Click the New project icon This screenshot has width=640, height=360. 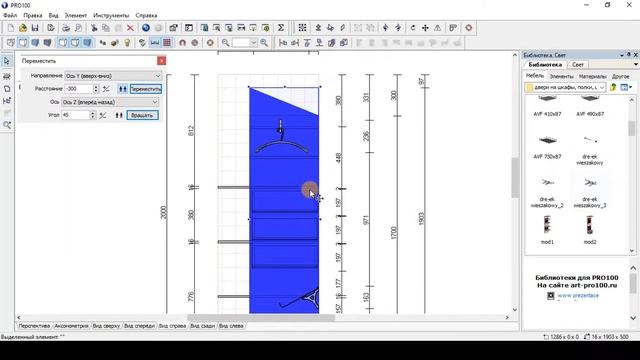pos(11,28)
